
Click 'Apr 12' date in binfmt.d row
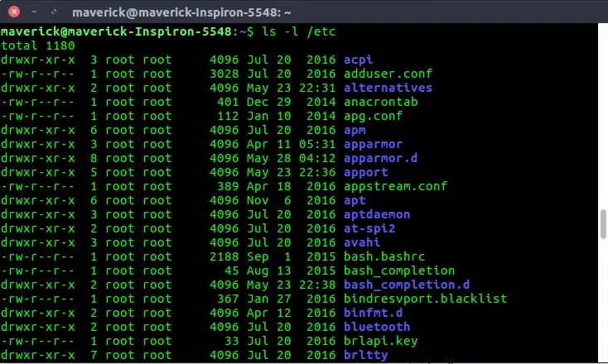click(x=268, y=313)
